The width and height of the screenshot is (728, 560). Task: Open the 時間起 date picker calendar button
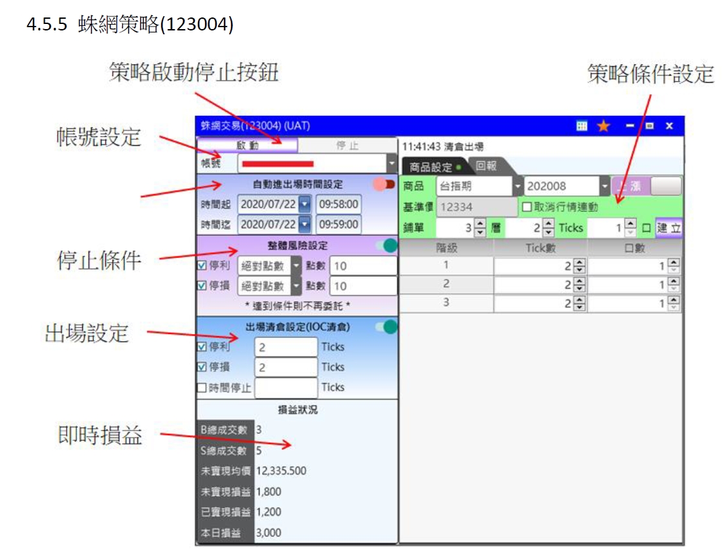click(x=305, y=205)
